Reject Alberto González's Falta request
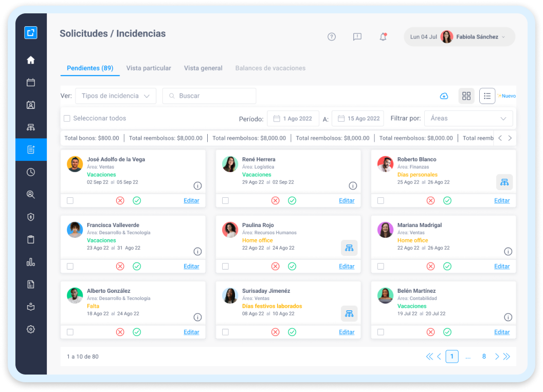The height and width of the screenshot is (392, 543). 120,332
